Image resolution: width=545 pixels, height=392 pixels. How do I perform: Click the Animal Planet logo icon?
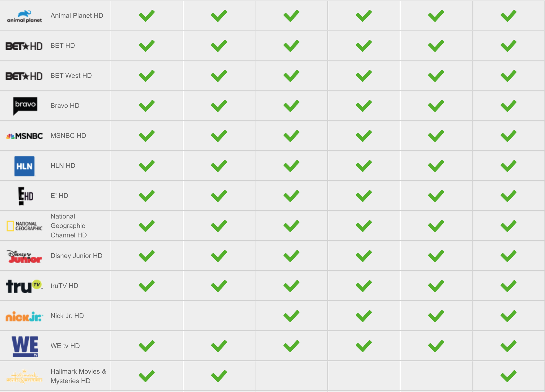24,16
